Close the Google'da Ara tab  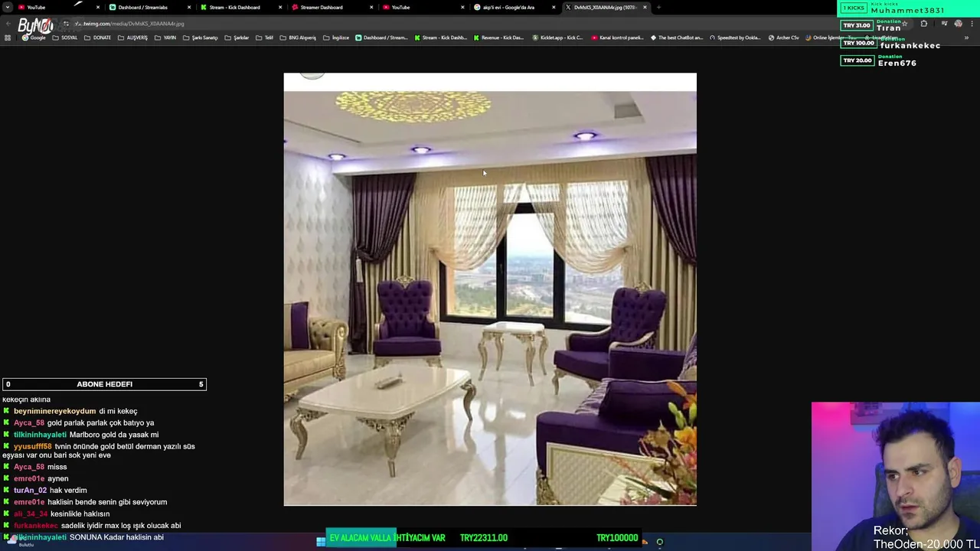(x=554, y=7)
